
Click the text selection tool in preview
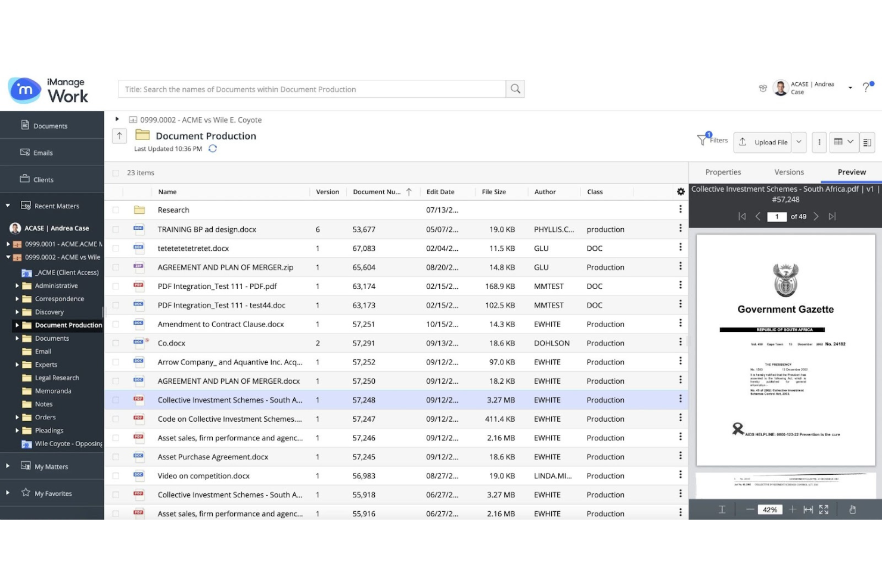pyautogui.click(x=722, y=509)
